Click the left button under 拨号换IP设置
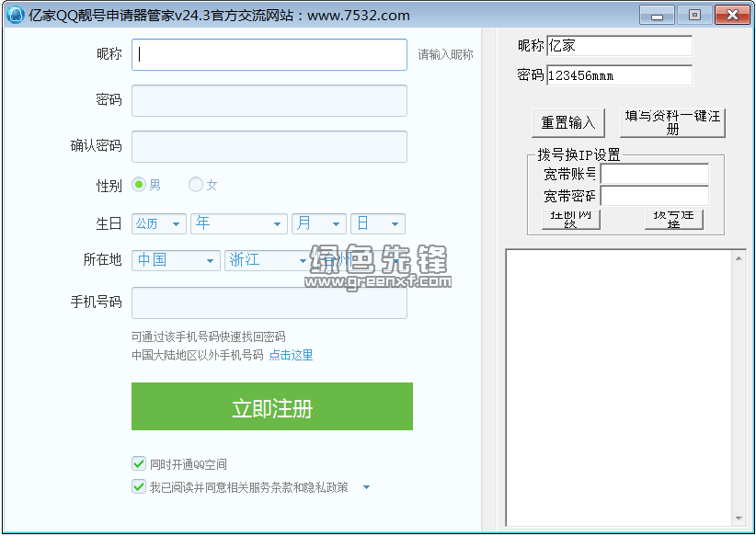Screen dimensions: 756x536 570,220
